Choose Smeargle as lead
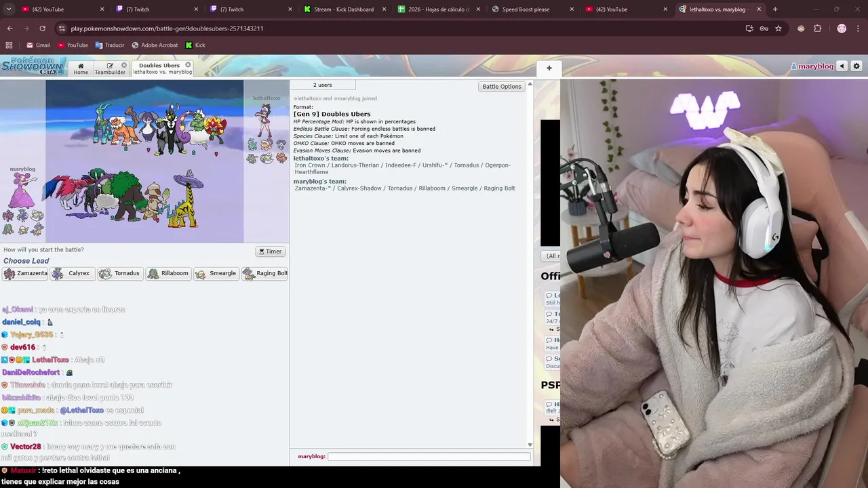 [216, 273]
